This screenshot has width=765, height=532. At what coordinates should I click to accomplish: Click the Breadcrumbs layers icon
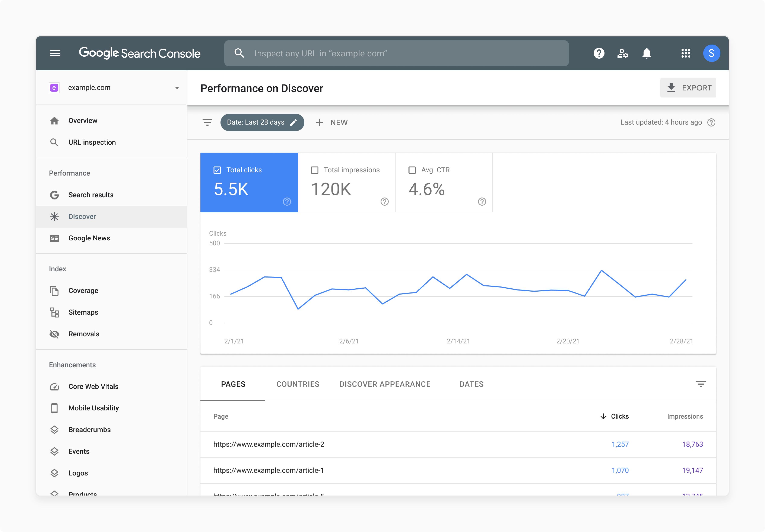(x=54, y=430)
